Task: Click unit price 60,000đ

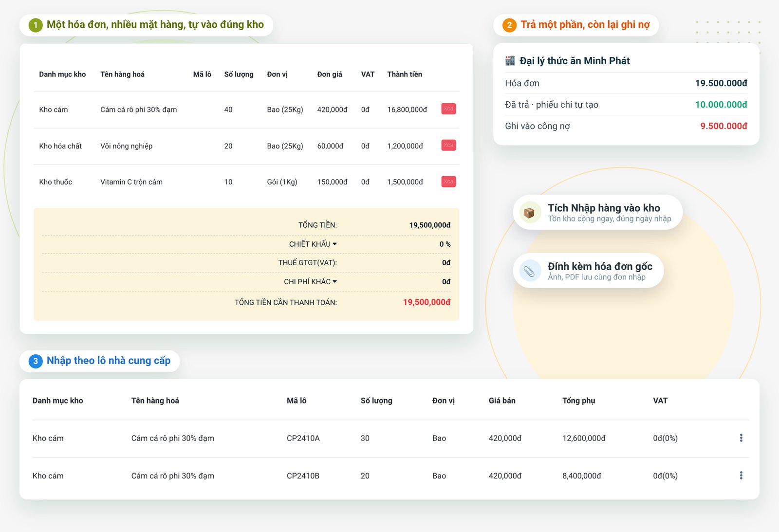Action: click(330, 146)
